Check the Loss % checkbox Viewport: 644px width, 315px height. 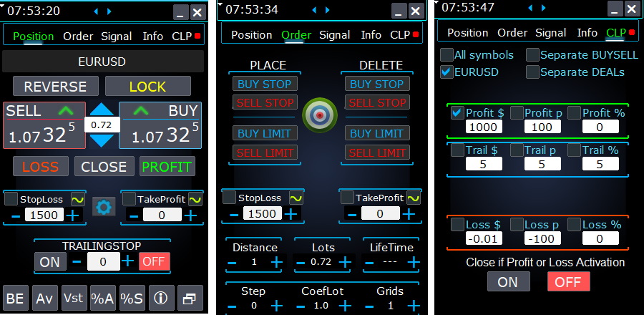pos(575,225)
